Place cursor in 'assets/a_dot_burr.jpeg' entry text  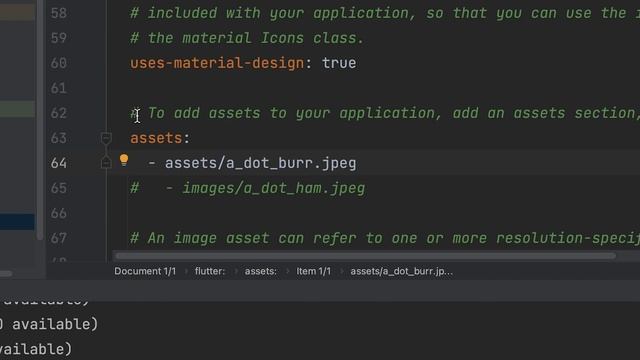click(x=260, y=163)
